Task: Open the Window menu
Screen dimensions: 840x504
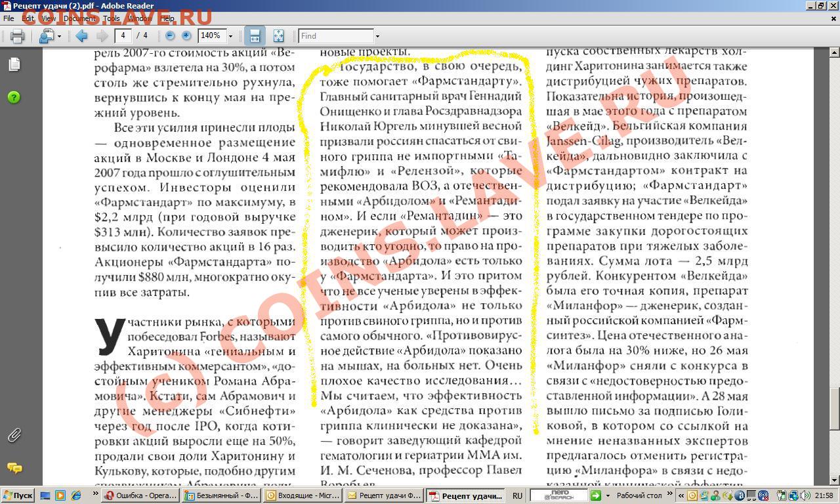Action: (x=140, y=18)
